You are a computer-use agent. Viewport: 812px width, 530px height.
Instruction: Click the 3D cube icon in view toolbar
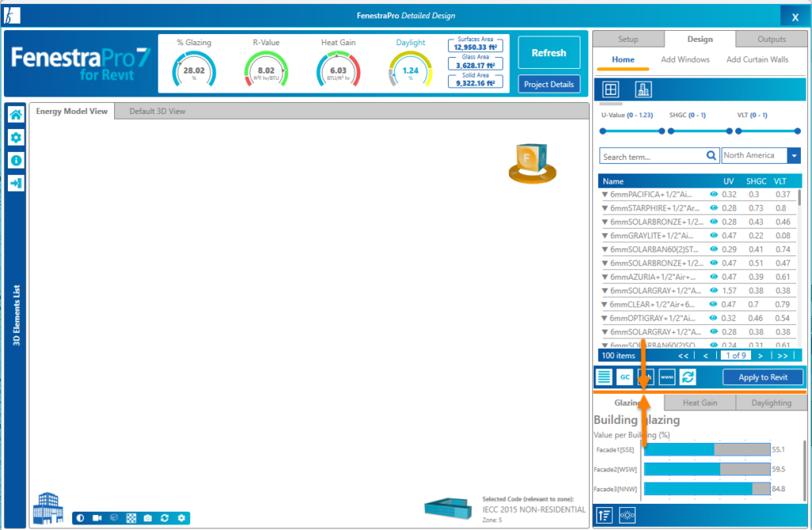pyautogui.click(x=114, y=517)
